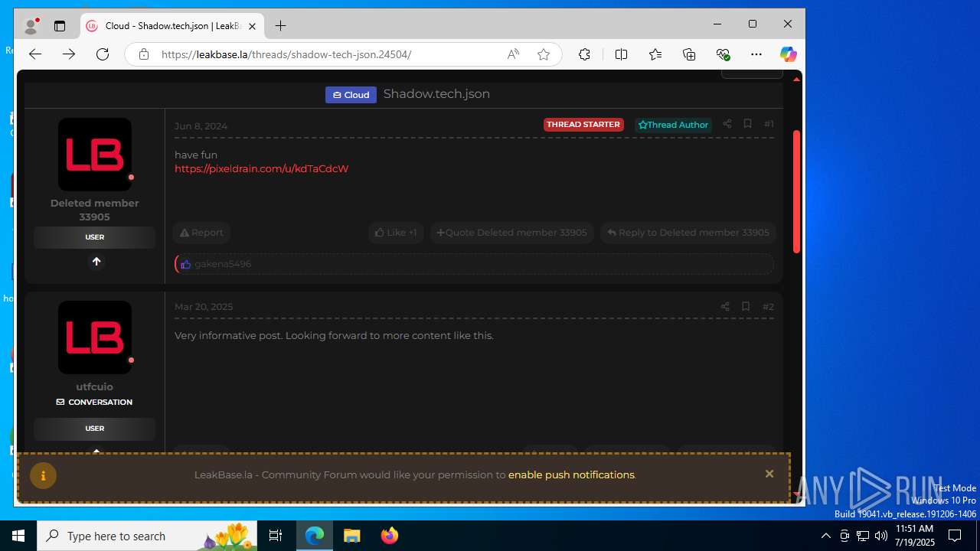980x551 pixels.
Task: Click the Cloud category label
Action: tap(351, 95)
